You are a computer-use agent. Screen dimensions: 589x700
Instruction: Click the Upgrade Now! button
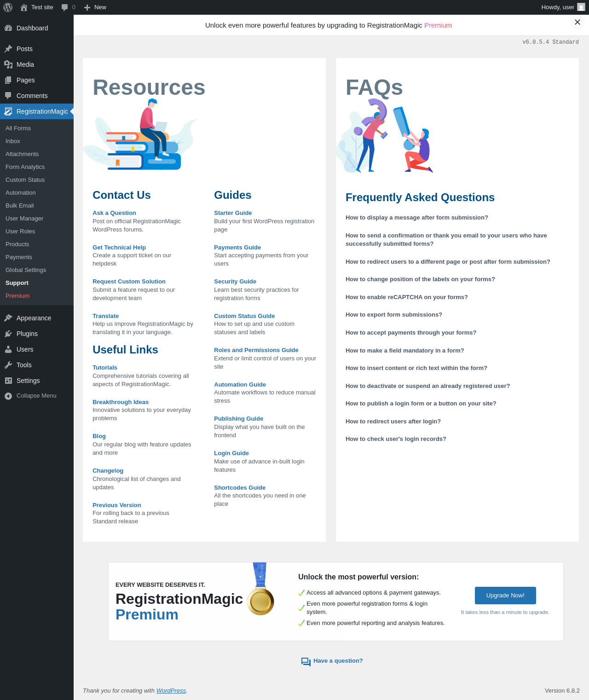[505, 596]
